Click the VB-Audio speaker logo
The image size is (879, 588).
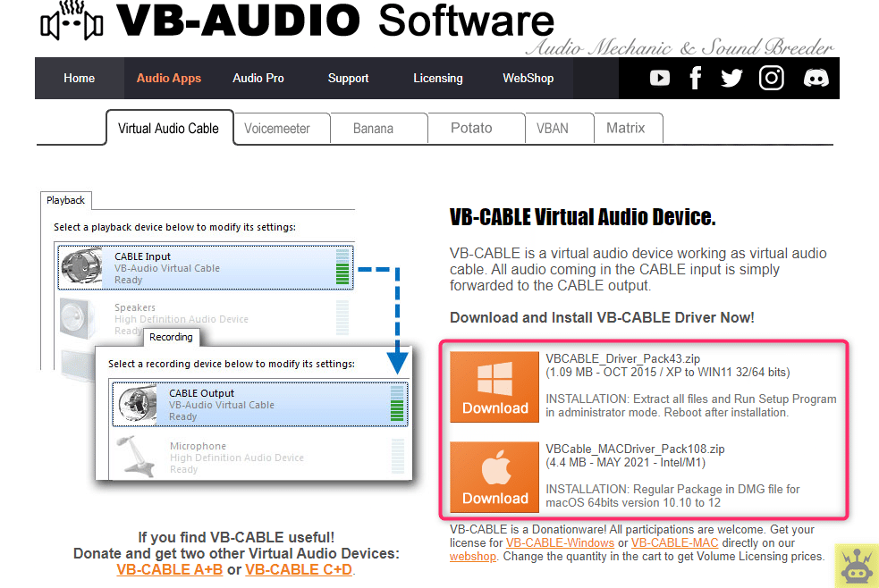point(72,21)
